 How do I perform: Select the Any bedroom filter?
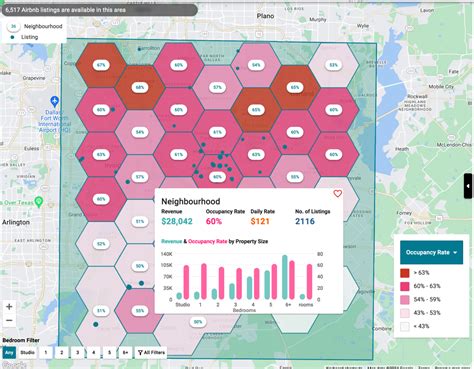point(9,353)
